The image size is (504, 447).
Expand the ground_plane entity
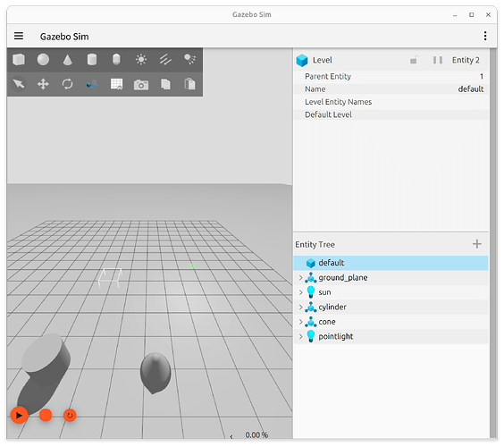(301, 277)
